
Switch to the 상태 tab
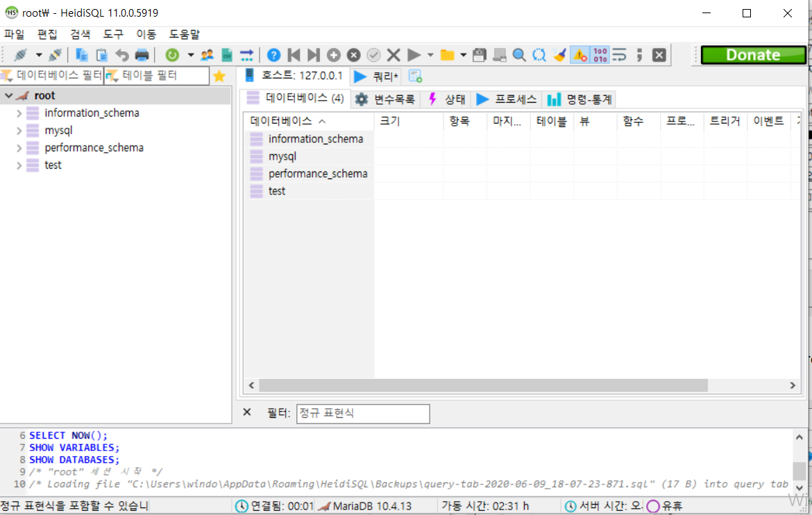click(x=447, y=99)
